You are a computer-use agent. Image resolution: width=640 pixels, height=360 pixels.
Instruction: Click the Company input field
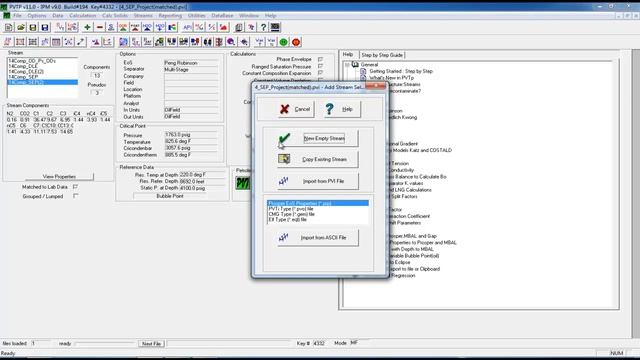coord(191,76)
